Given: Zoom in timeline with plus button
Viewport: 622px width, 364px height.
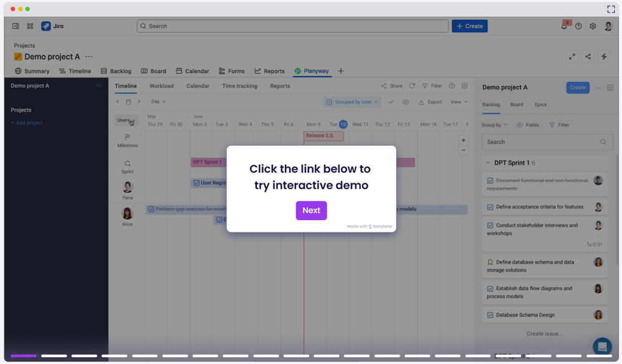Looking at the screenshot, I should point(463,140).
